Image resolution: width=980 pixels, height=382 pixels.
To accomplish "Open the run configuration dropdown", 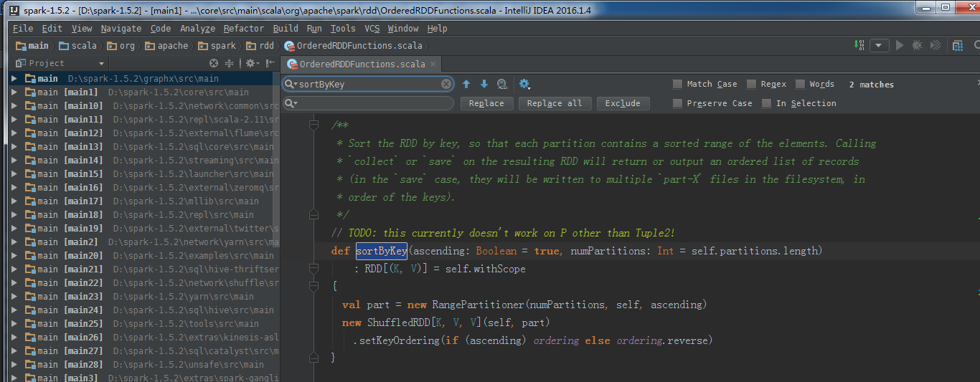I will tap(880, 46).
